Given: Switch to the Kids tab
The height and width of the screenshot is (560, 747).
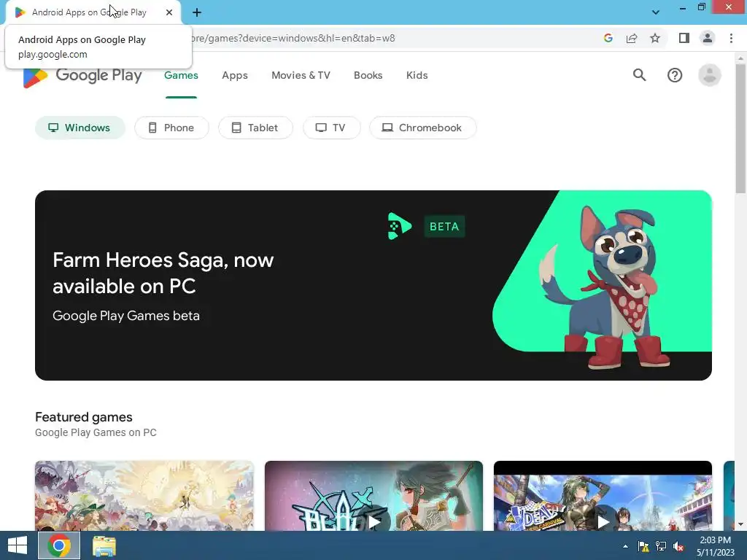Looking at the screenshot, I should pyautogui.click(x=417, y=75).
